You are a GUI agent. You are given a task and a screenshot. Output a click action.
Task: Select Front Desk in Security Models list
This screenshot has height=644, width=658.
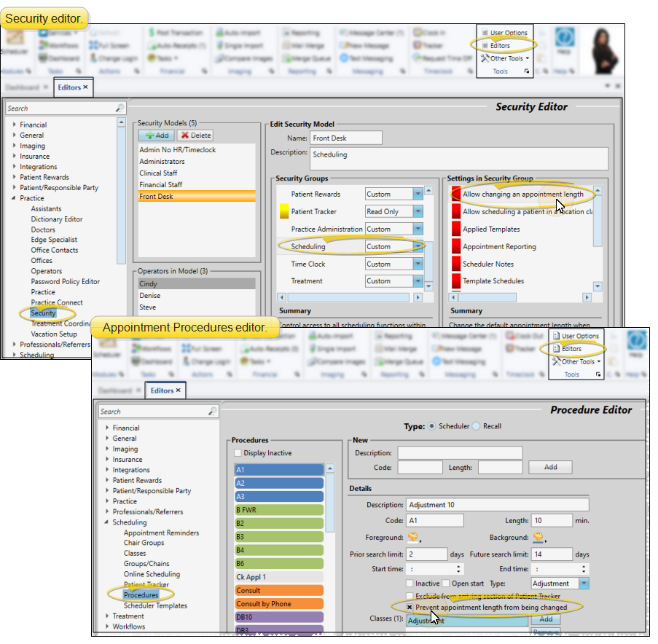pos(197,197)
